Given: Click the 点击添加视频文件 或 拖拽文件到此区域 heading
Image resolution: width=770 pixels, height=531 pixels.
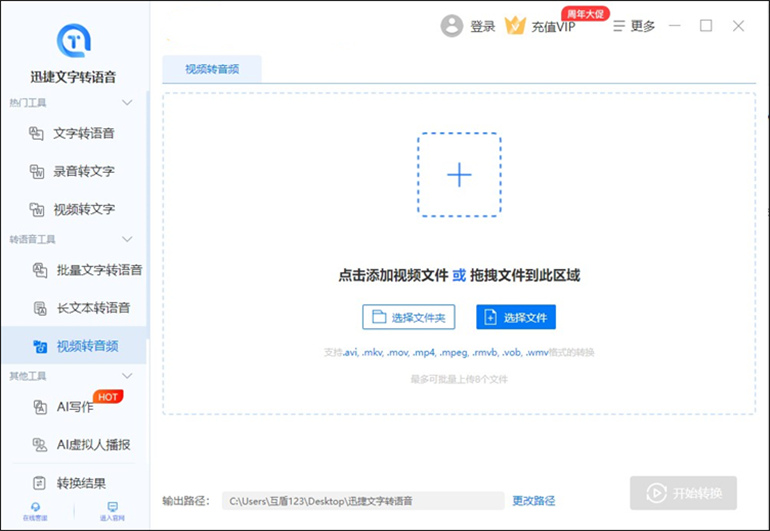Looking at the screenshot, I should tap(459, 276).
